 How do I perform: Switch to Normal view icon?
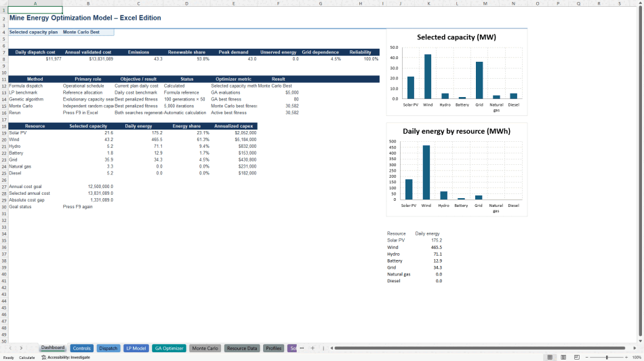[x=550, y=358]
